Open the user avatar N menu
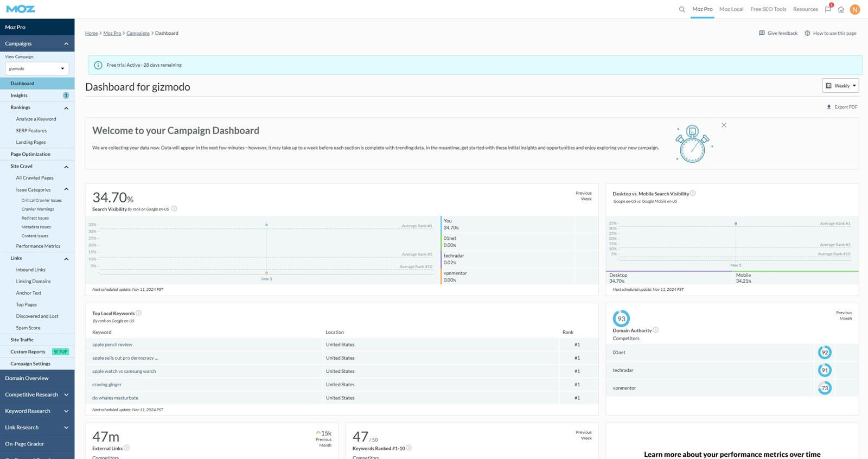The height and width of the screenshot is (459, 868). [x=855, y=9]
